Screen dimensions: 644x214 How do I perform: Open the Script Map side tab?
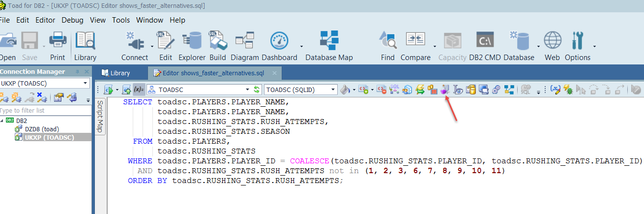click(x=100, y=116)
